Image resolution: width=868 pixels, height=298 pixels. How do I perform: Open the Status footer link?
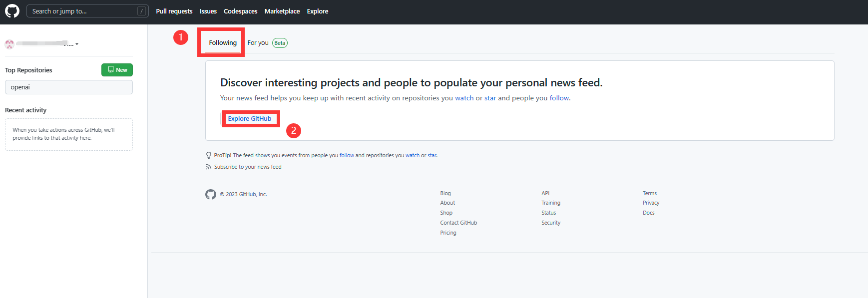pyautogui.click(x=549, y=213)
